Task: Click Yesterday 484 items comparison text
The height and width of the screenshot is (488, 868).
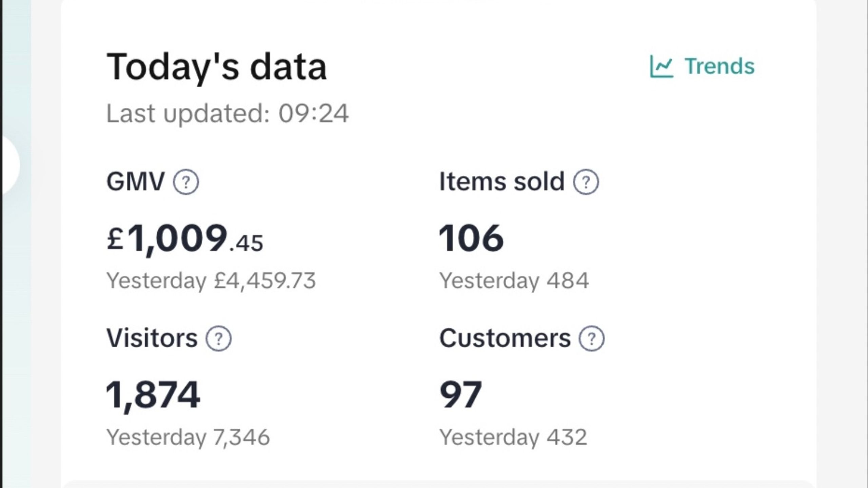Action: point(514,281)
